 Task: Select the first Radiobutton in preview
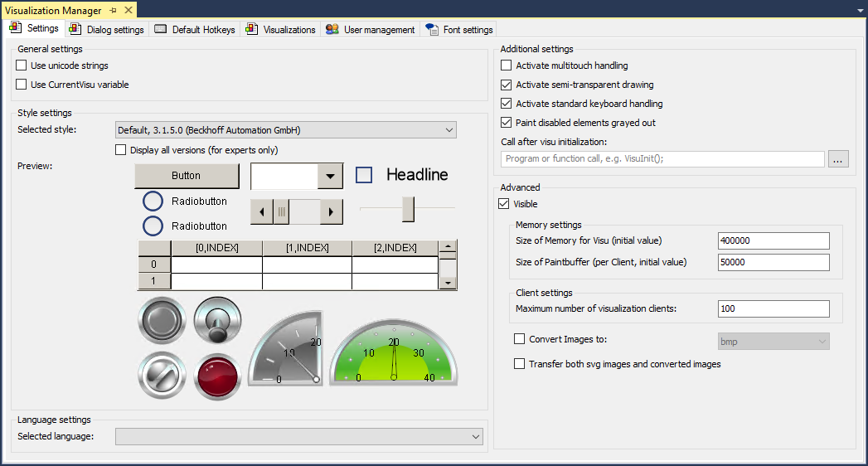click(x=153, y=201)
